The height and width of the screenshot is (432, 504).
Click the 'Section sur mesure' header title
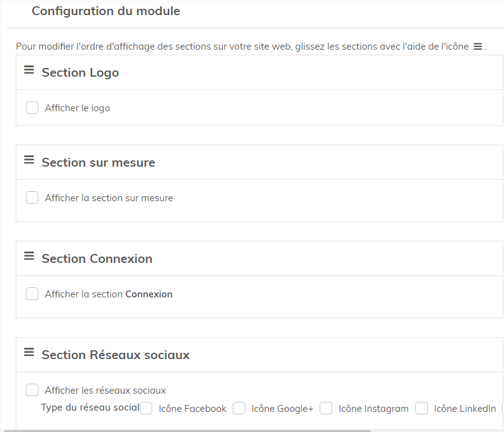98,163
